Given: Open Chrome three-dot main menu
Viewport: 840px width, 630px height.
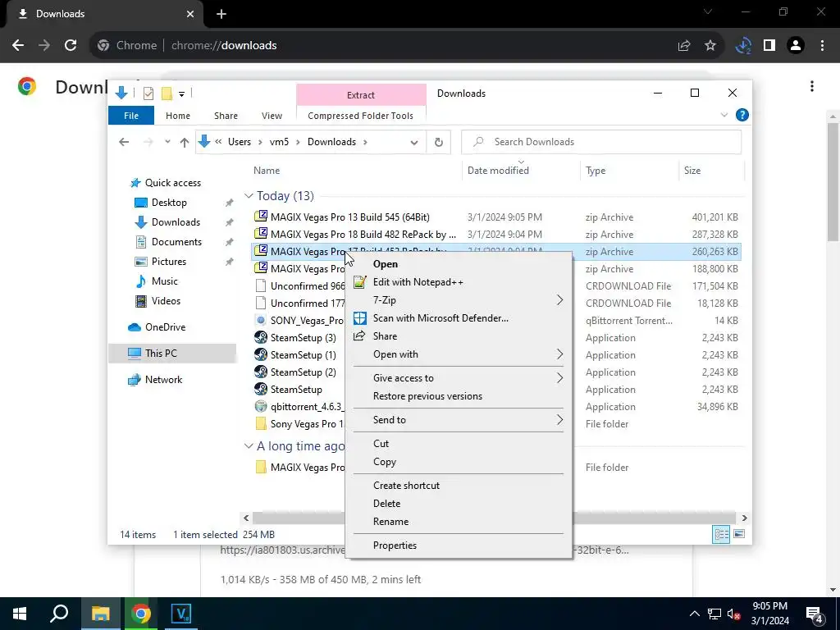Looking at the screenshot, I should (822, 46).
